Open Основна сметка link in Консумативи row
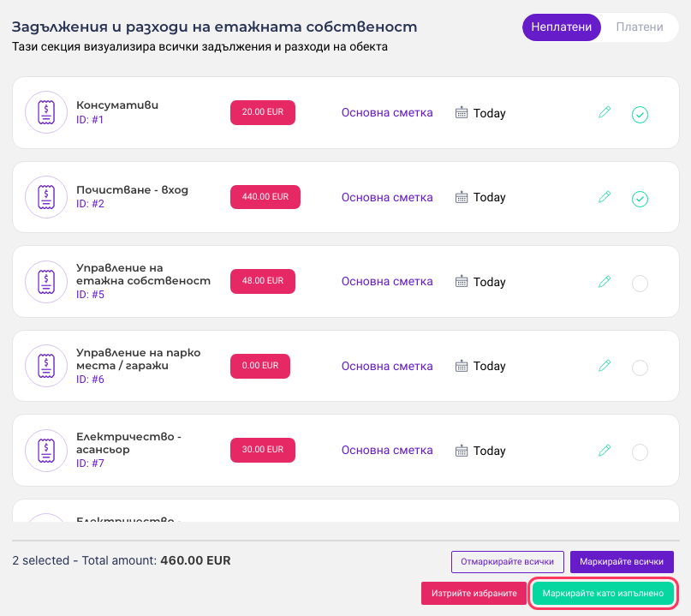The height and width of the screenshot is (616, 691). pos(387,112)
